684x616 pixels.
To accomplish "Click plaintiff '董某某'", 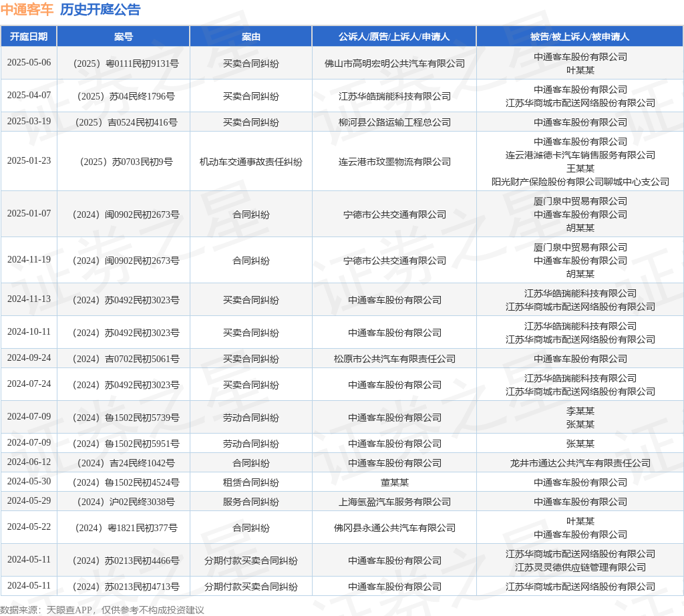I will coord(394,482).
